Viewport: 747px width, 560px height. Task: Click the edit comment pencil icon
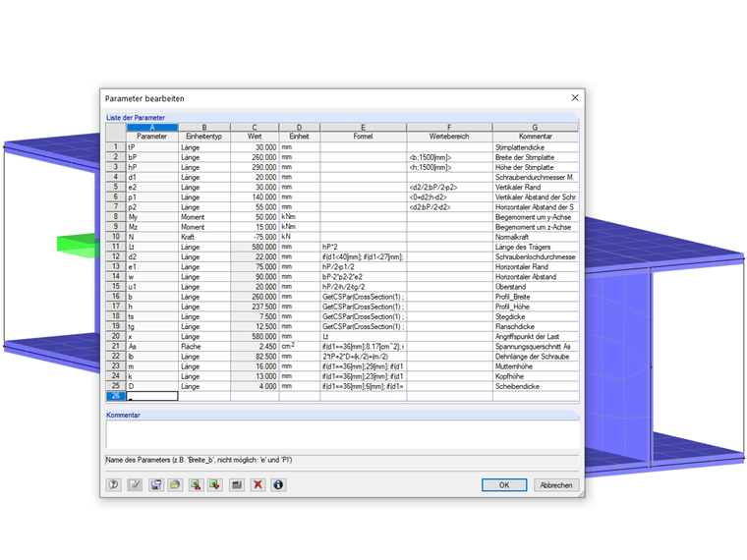tap(135, 484)
